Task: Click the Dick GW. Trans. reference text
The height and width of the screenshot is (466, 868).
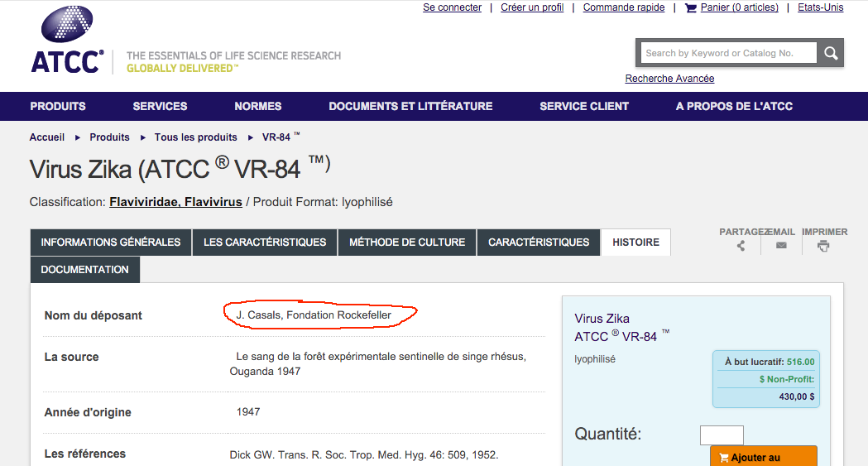Action: (364, 455)
